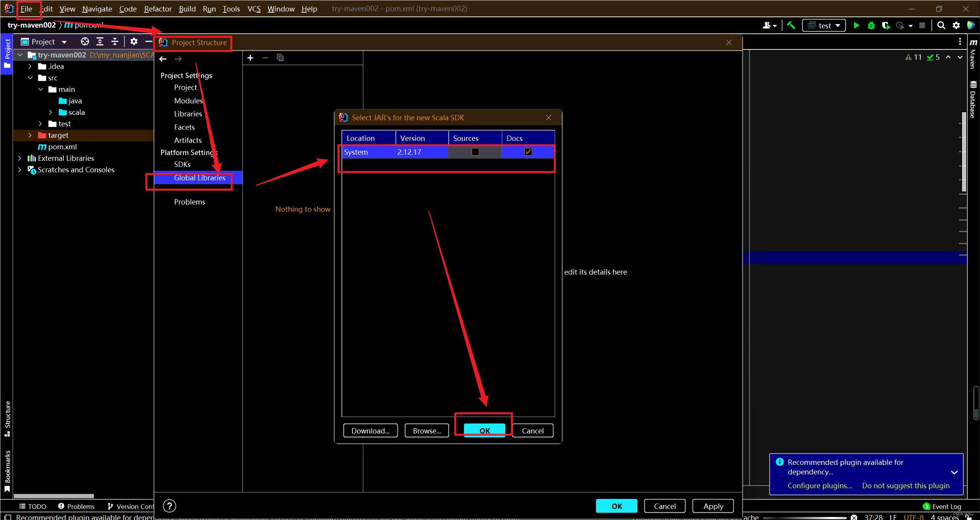Open Search Everywhere magnifier icon

[x=941, y=26]
